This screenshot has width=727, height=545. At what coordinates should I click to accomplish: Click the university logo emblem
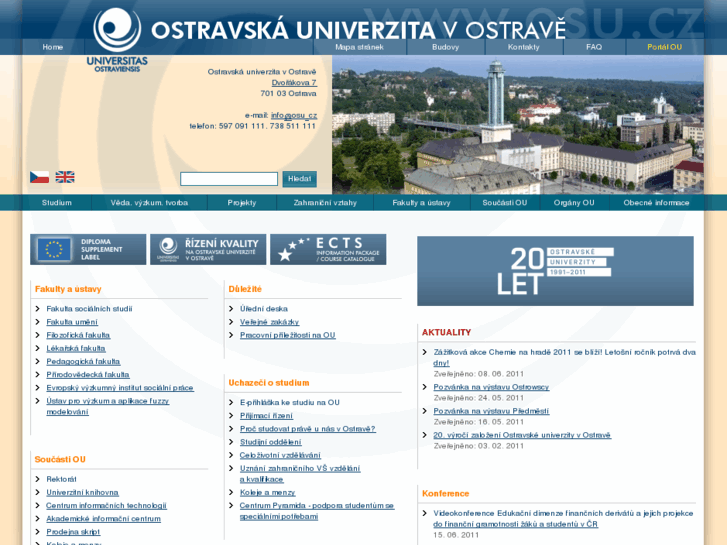click(x=117, y=29)
